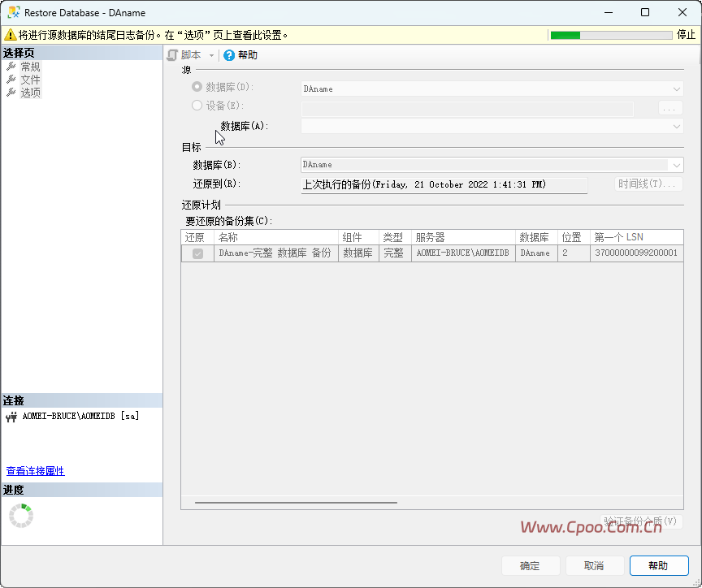Click the wrench icon beside 文件
The width and height of the screenshot is (702, 588).
click(x=11, y=80)
